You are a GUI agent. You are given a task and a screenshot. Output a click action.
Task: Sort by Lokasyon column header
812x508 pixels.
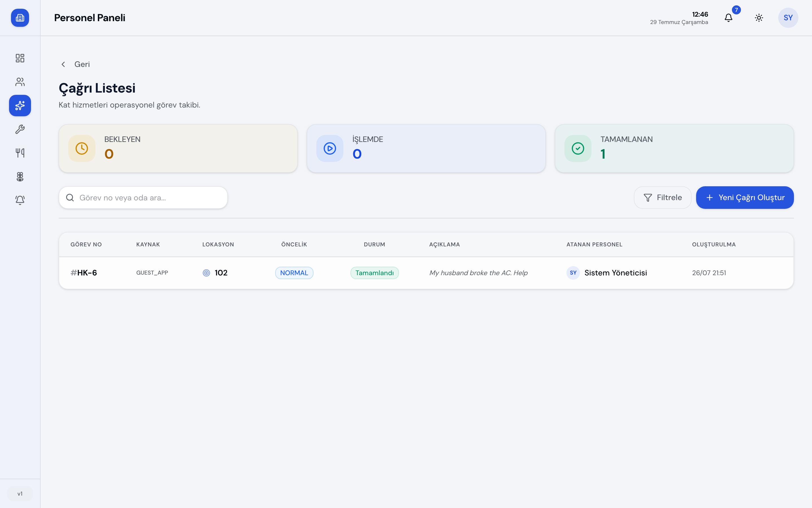coord(218,244)
